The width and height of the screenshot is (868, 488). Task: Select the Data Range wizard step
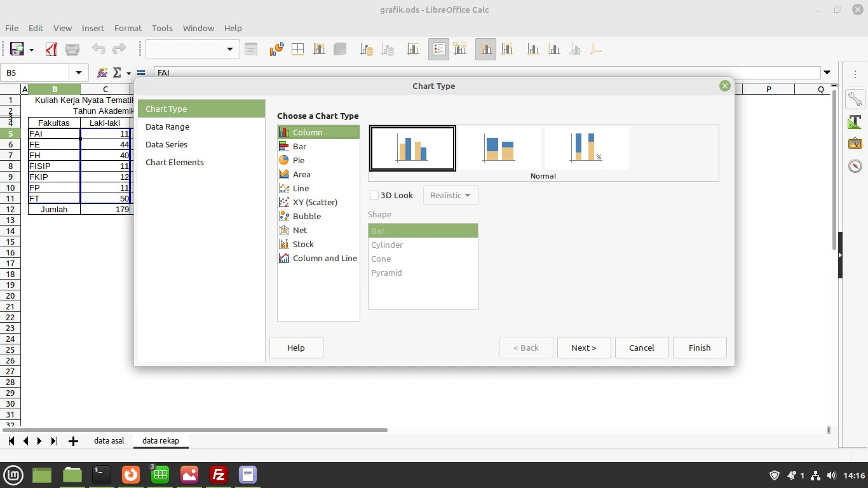click(x=201, y=126)
